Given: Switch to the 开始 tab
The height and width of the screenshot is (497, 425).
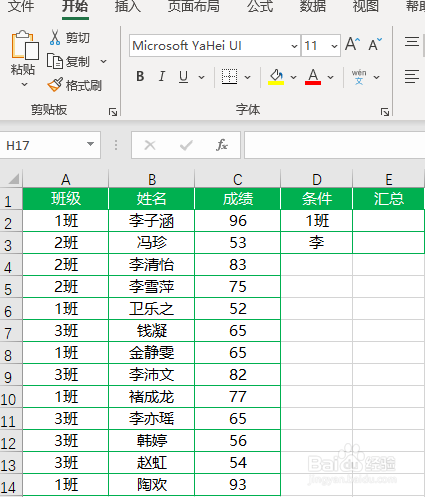Looking at the screenshot, I should [75, 6].
